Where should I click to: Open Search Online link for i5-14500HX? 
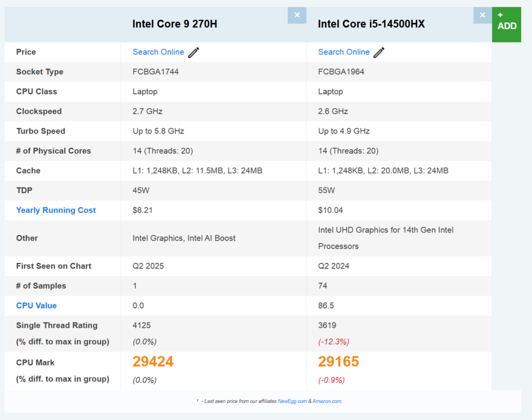coord(344,52)
